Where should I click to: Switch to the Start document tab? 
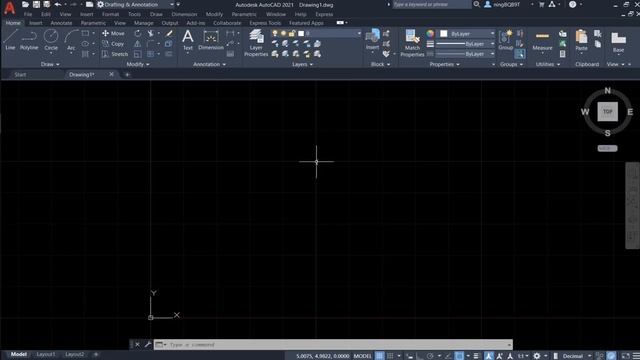tap(20, 75)
